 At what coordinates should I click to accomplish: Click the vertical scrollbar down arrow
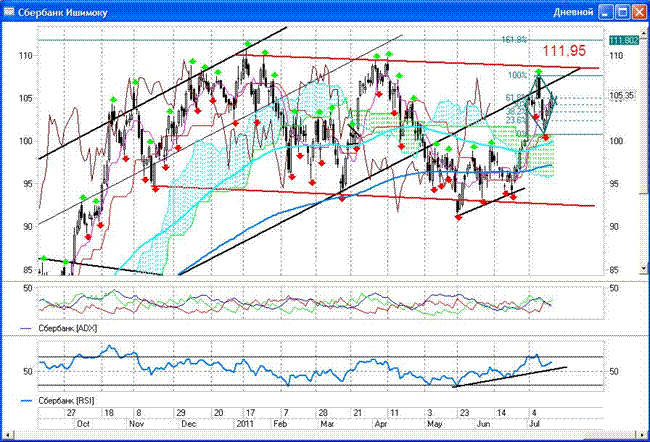point(645,269)
